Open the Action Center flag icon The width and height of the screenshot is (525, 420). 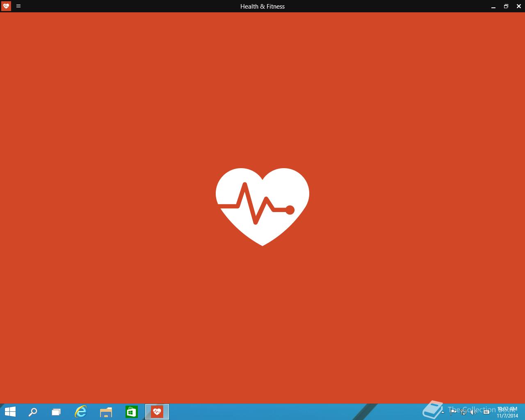point(453,412)
